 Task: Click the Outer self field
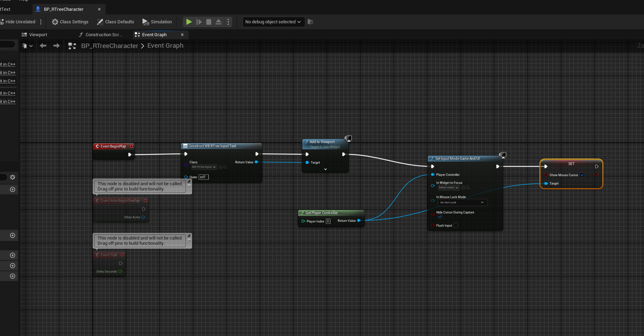pos(204,177)
